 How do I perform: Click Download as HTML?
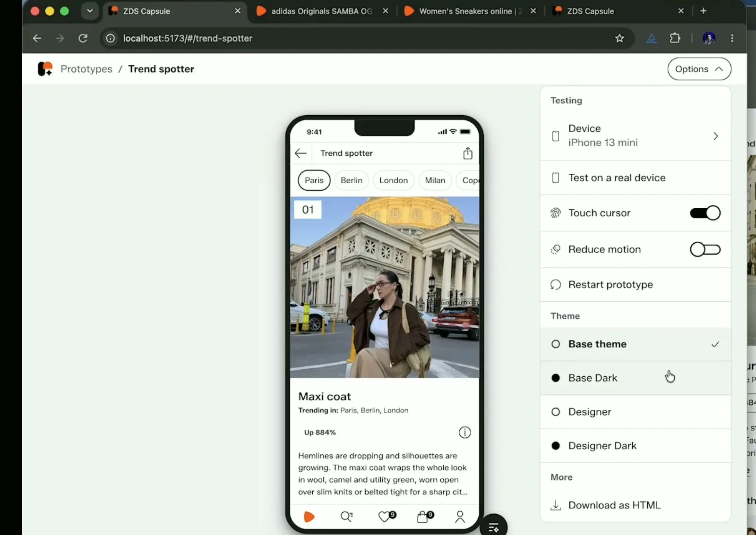(x=636, y=505)
